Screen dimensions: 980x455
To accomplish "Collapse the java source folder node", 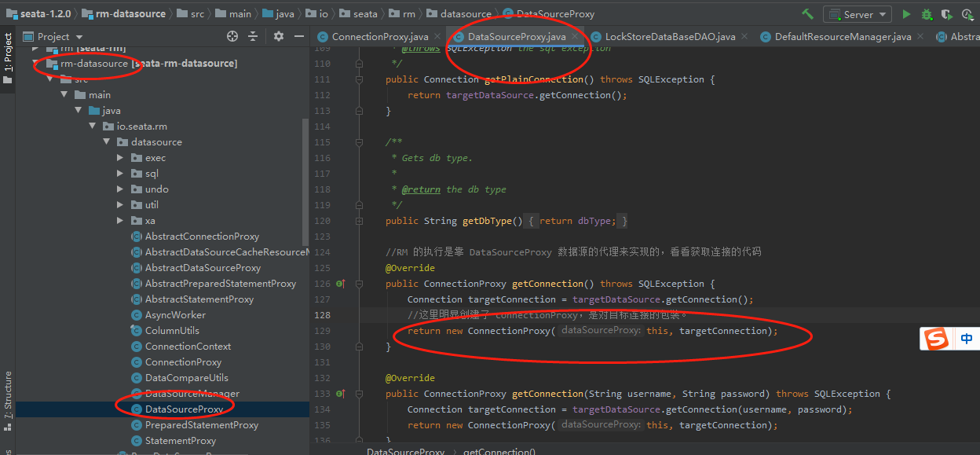I will point(78,110).
